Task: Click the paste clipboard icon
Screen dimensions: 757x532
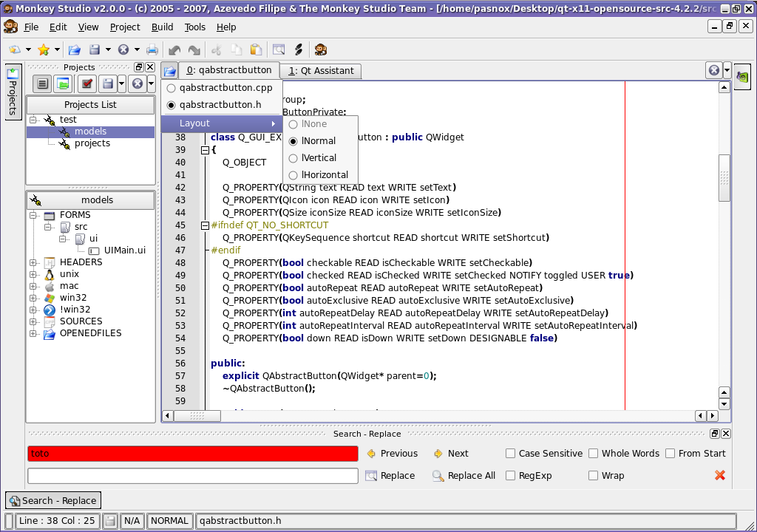Action: (x=256, y=50)
